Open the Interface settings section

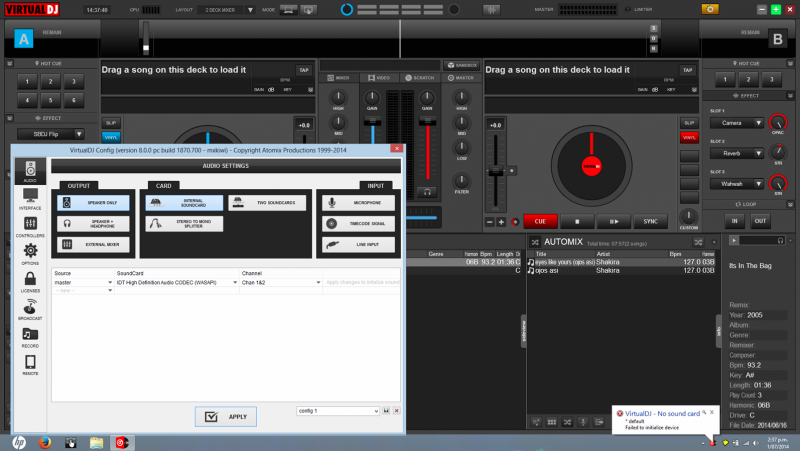coord(30,197)
